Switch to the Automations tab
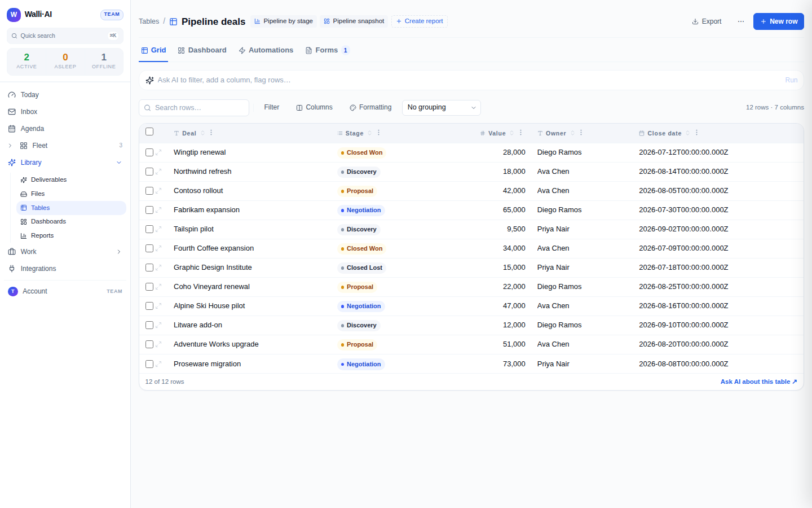The height and width of the screenshot is (508, 812). tap(266, 50)
